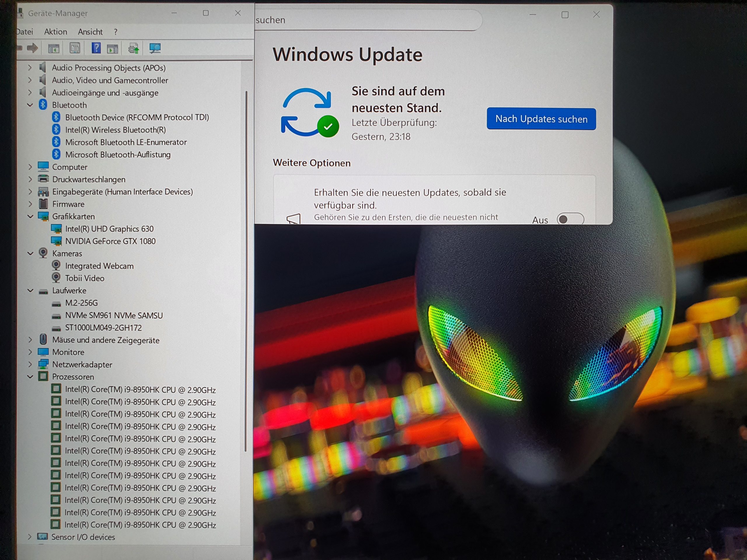Select NVIDIA GeForce GTX 1080 device
The image size is (747, 560).
click(110, 241)
